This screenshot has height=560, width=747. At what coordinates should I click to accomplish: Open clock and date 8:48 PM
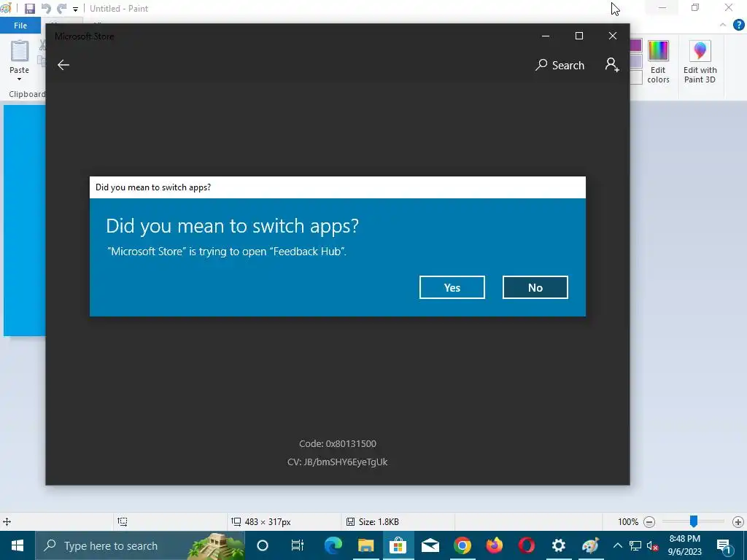coord(684,545)
